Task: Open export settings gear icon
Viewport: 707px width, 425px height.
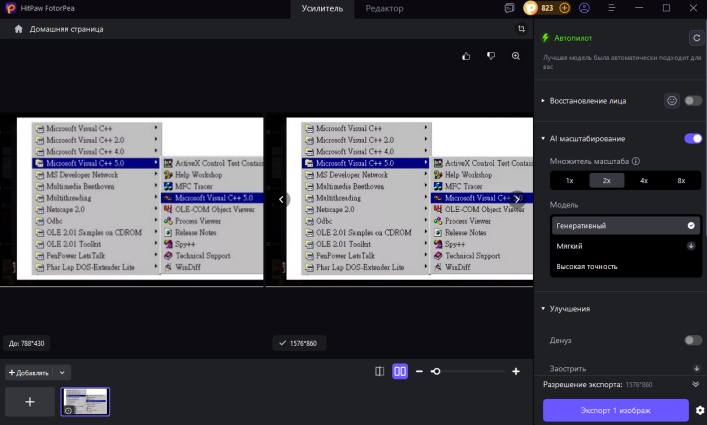Action: [699, 410]
